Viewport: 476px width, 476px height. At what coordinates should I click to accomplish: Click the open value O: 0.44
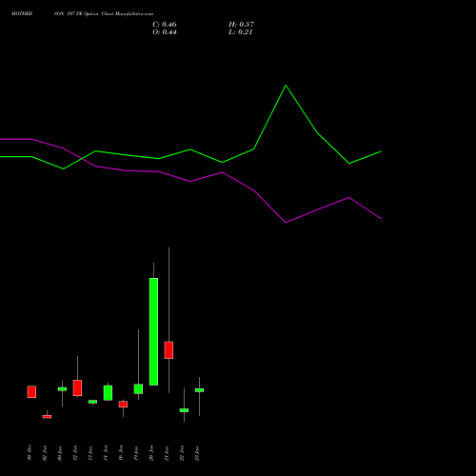point(165,32)
